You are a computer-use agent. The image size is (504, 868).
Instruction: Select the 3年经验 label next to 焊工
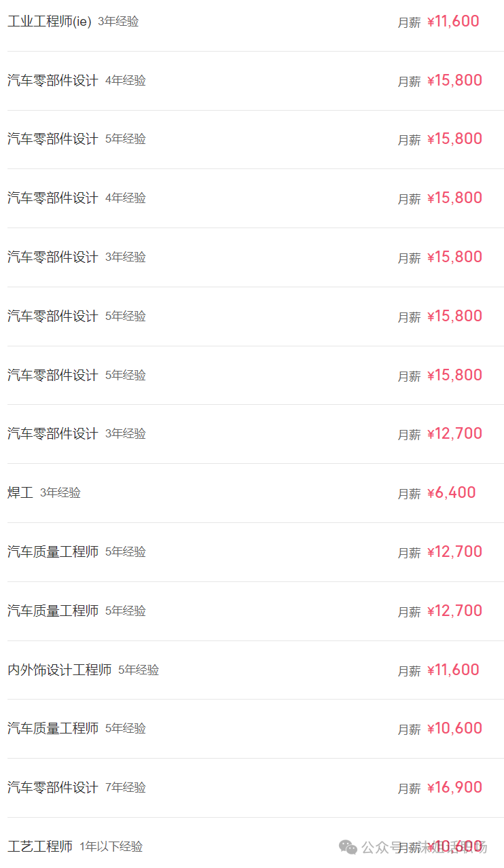pos(60,493)
